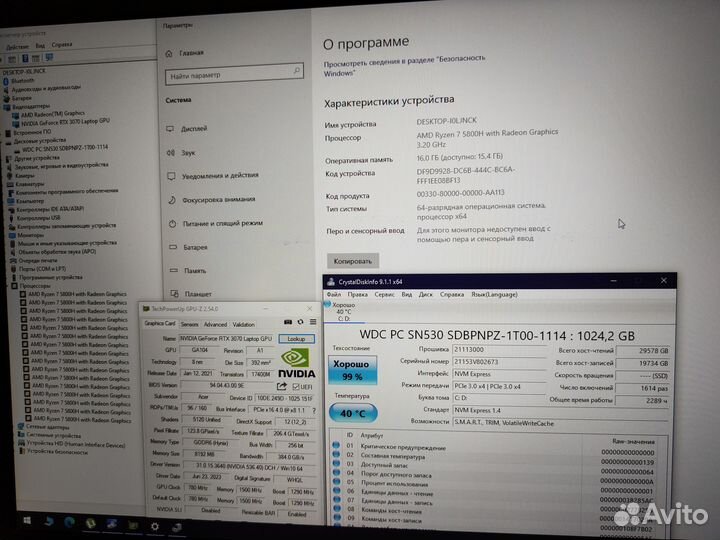Open Battery settings (Батарея)
Image resolution: width=720 pixels, height=540 pixels.
(x=189, y=247)
